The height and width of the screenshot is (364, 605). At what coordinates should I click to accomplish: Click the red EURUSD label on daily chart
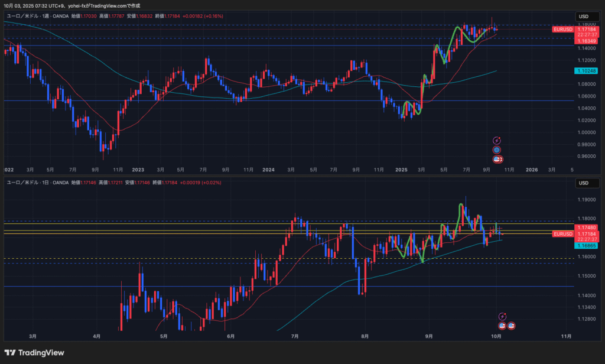(x=562, y=234)
